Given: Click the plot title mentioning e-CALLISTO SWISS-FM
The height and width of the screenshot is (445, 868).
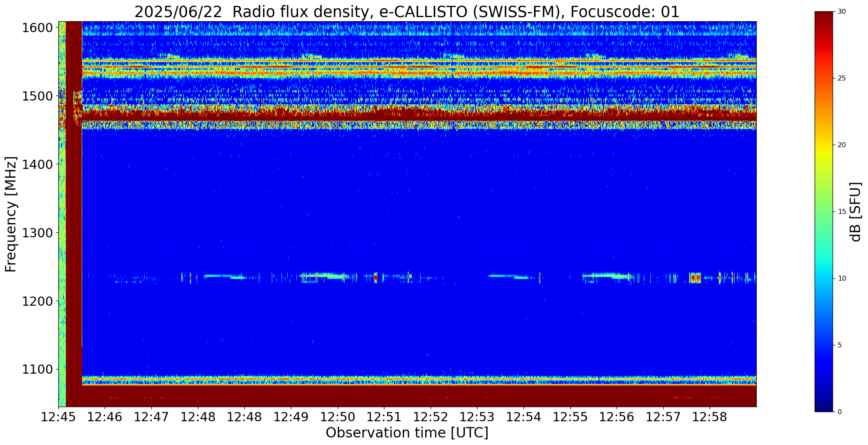Looking at the screenshot, I should [x=407, y=12].
